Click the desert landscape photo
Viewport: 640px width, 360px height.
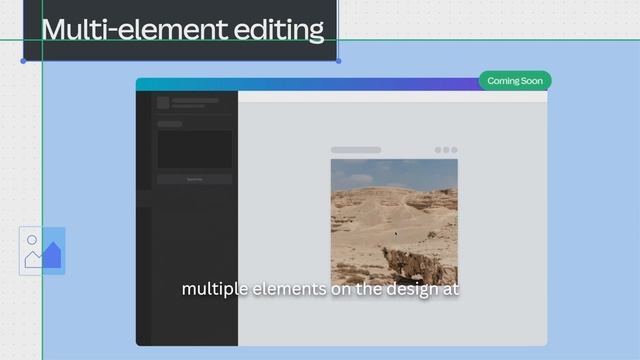(394, 222)
